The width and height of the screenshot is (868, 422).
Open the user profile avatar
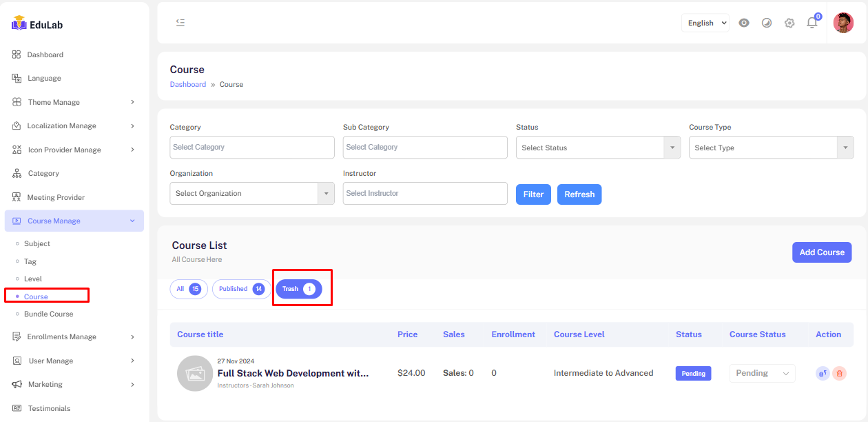coord(843,23)
